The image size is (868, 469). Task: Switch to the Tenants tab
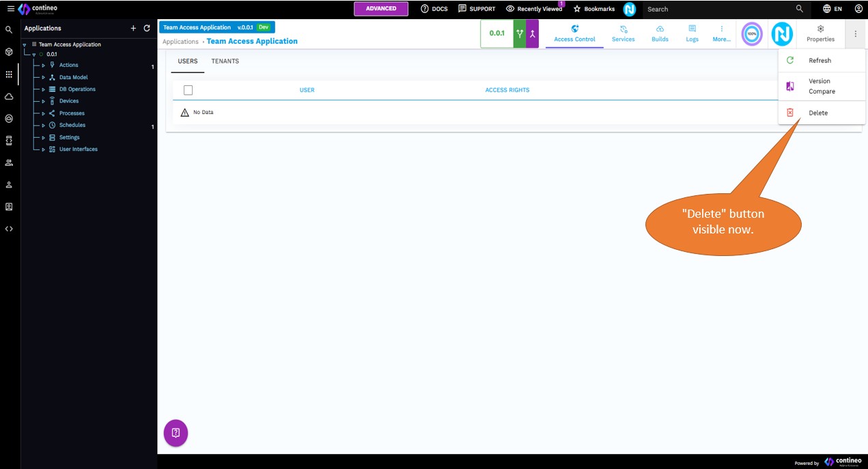click(x=225, y=61)
